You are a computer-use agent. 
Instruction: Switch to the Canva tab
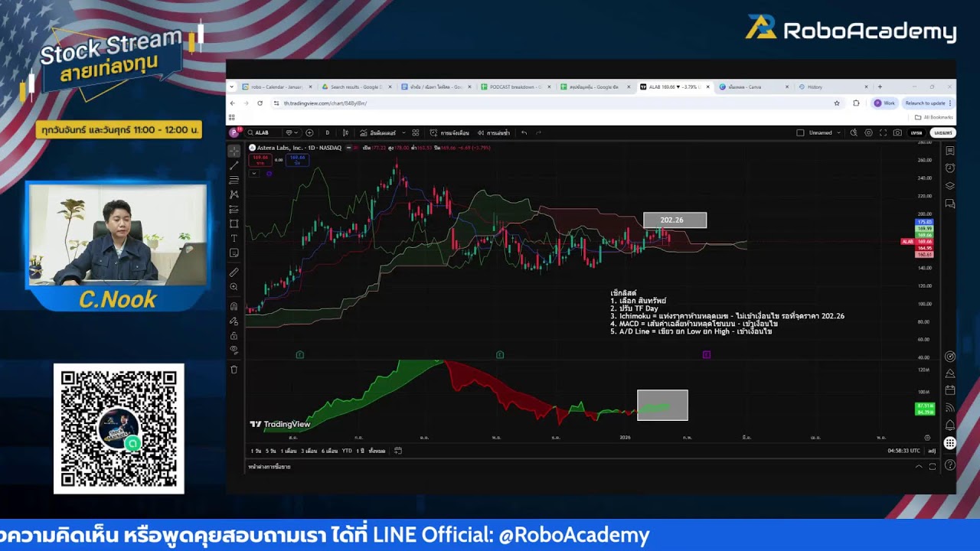tap(753, 87)
